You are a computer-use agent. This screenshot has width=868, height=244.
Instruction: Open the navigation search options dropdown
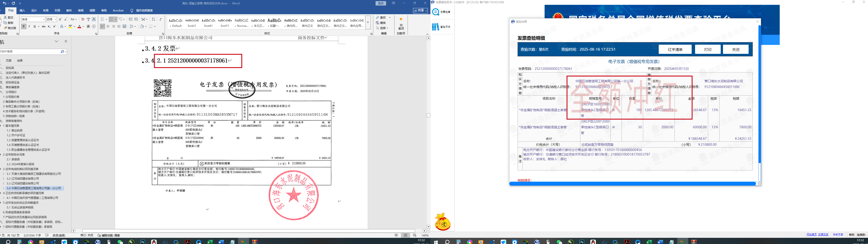click(65, 52)
